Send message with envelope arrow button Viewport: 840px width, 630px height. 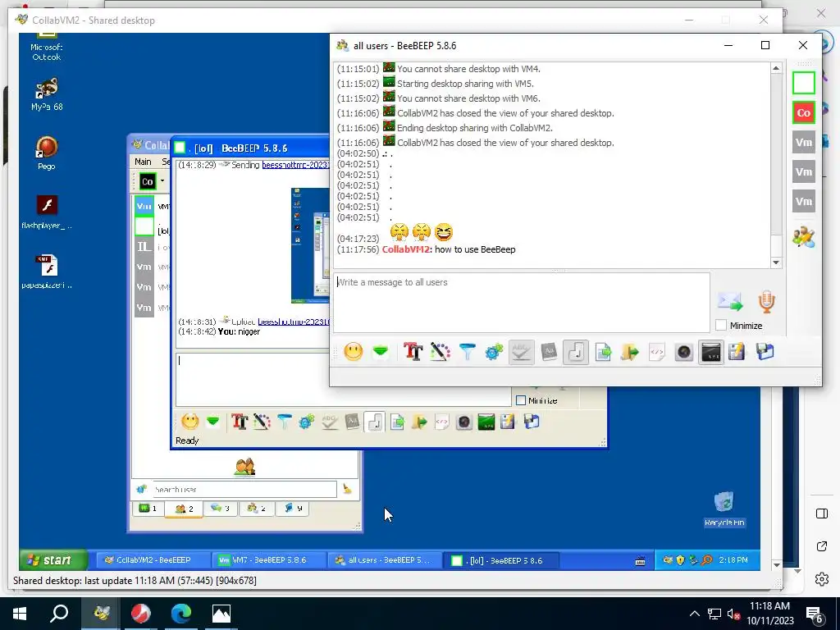pyautogui.click(x=730, y=302)
